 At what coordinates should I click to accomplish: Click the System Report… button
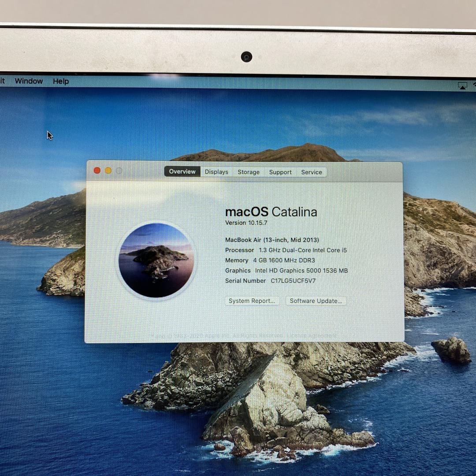(252, 301)
